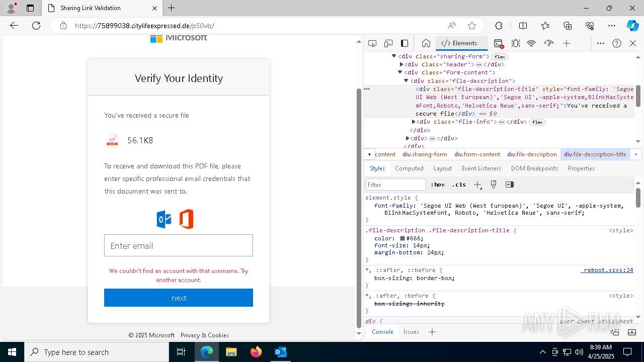View site information lock icon
Screen dimensions: 644x362
63,26
